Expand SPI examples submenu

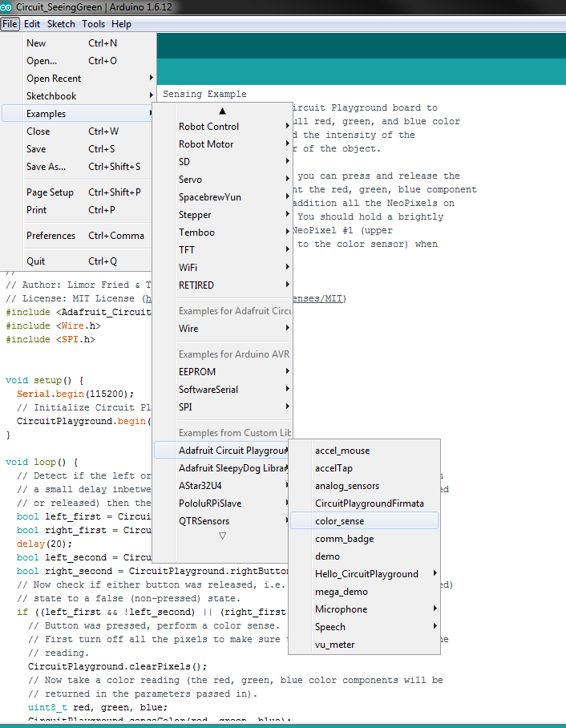pos(222,407)
